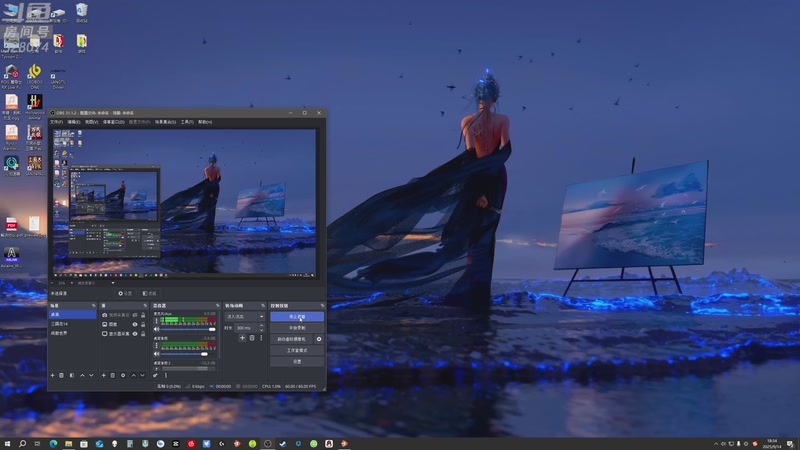Open the 视图(V) menu

point(91,122)
